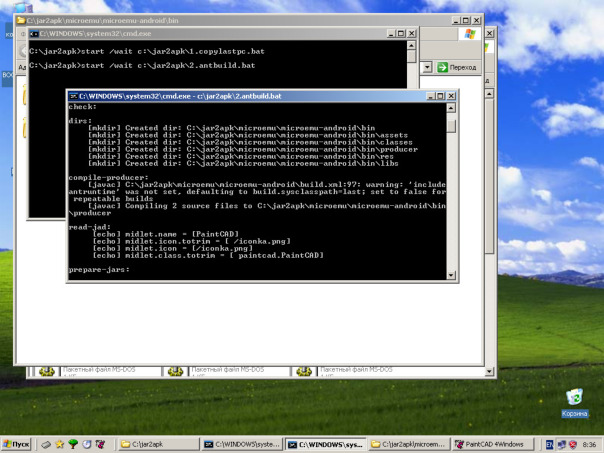
Task: Click the language indicator in system tray
Action: point(549,444)
